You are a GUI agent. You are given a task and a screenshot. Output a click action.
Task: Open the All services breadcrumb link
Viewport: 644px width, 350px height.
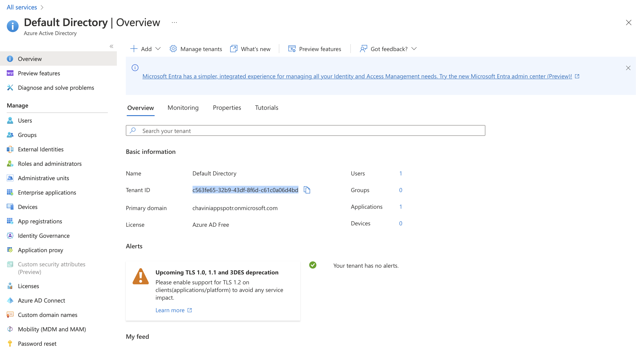point(22,7)
